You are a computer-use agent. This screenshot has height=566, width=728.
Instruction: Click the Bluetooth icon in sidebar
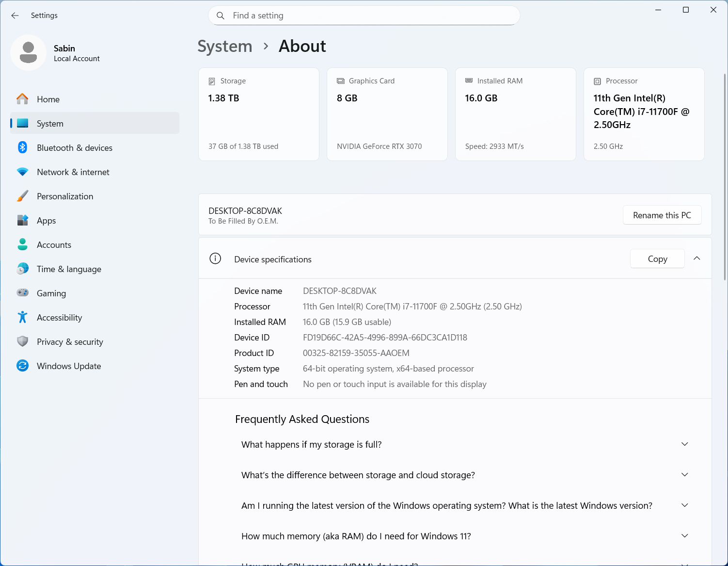[x=22, y=147]
